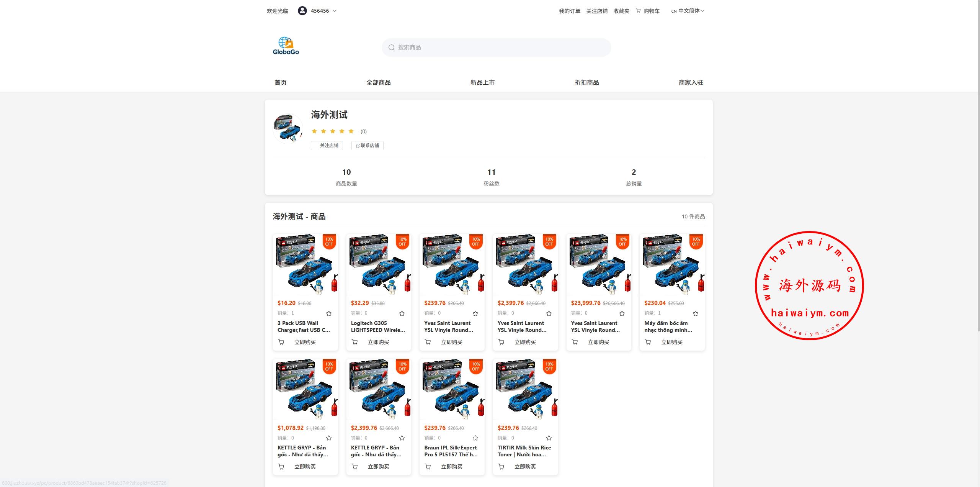Click the GlobaGo logo
The height and width of the screenshot is (487, 980).
pyautogui.click(x=286, y=46)
